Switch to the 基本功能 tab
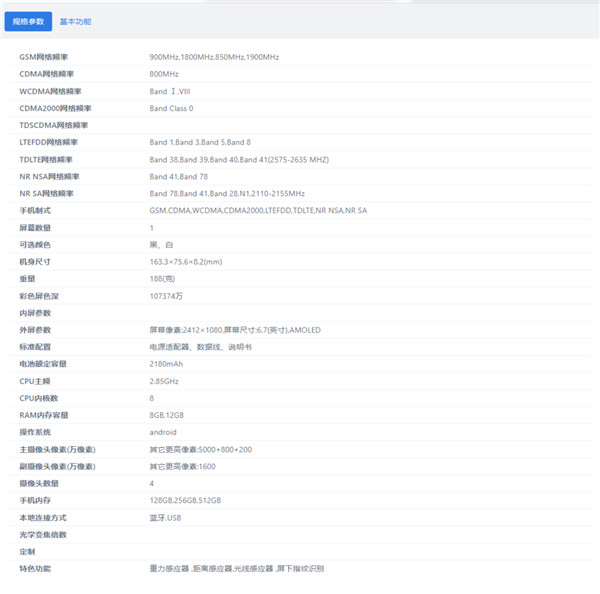This screenshot has width=600, height=594. 75,21
